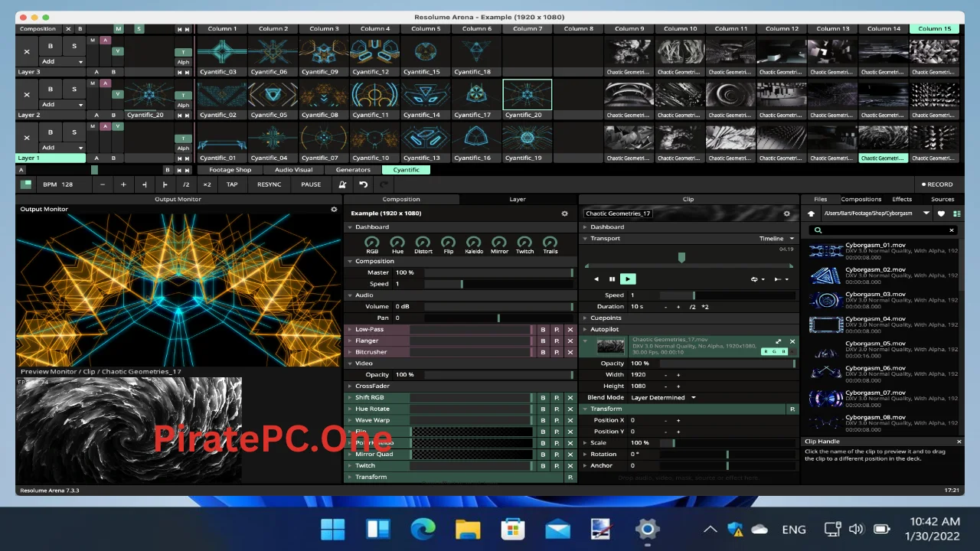Screen dimensions: 980x551
Task: Switch to the Footage Shop deck
Action: click(230, 170)
